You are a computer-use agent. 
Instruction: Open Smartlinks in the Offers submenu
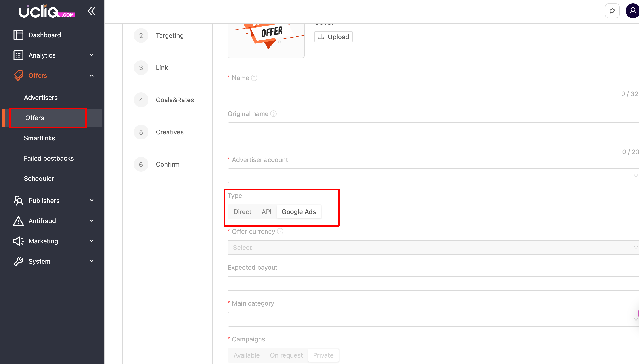point(40,138)
